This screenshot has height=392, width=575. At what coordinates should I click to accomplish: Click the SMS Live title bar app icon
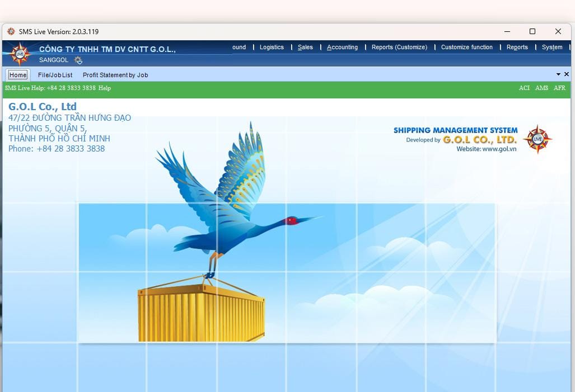point(11,31)
